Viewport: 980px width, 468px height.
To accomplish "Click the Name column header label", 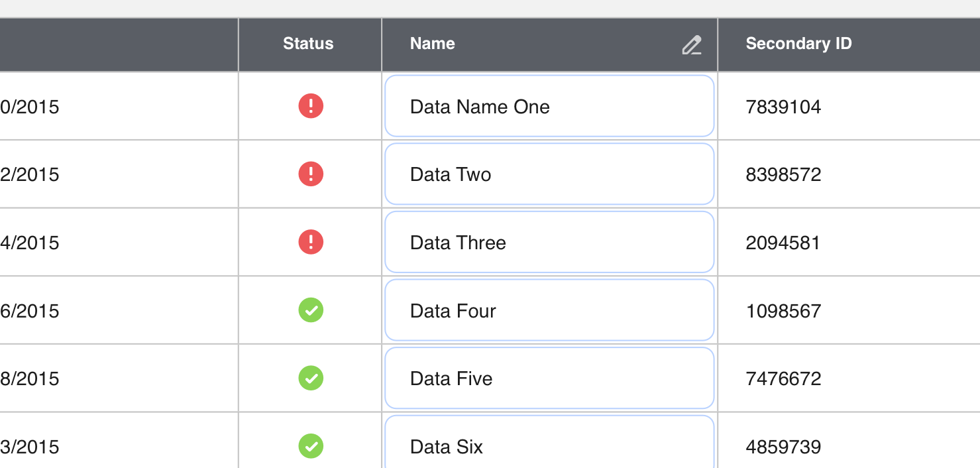I will tap(432, 44).
